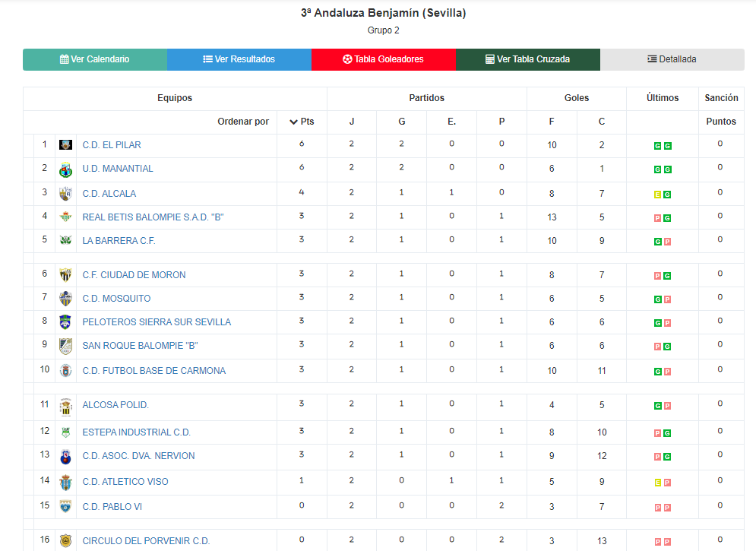Click the C goals column header

(602, 122)
